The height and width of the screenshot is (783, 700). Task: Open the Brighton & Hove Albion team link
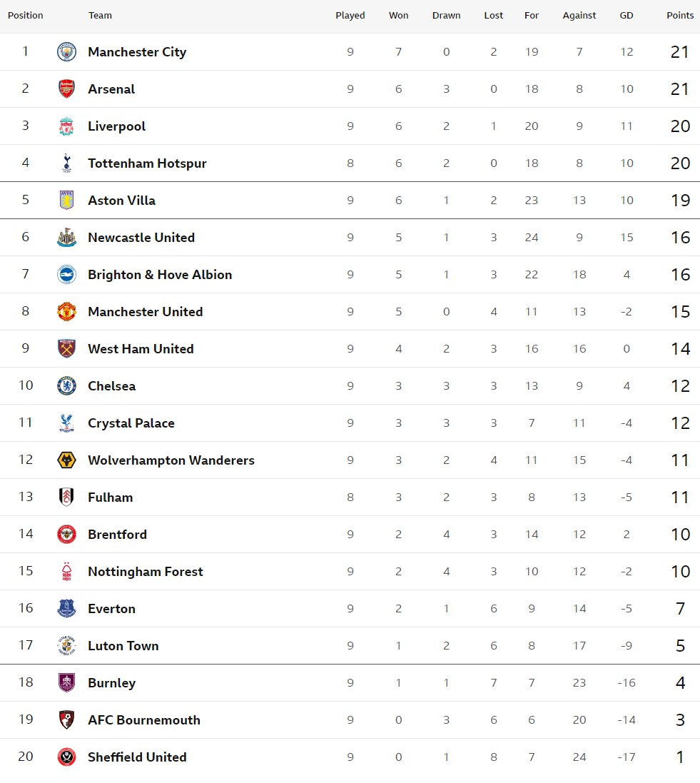click(160, 275)
